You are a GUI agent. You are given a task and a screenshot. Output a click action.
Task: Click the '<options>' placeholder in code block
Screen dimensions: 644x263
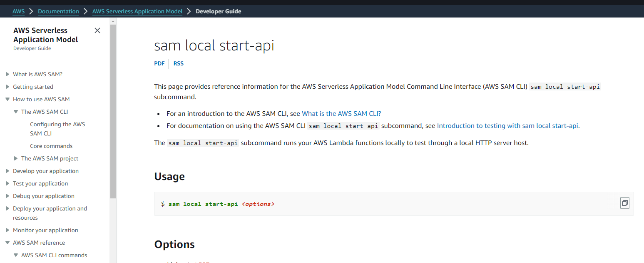tap(258, 204)
